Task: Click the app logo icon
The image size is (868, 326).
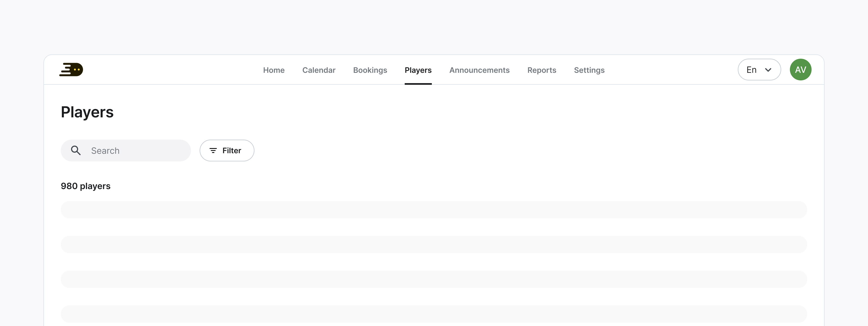Action: 71,70
